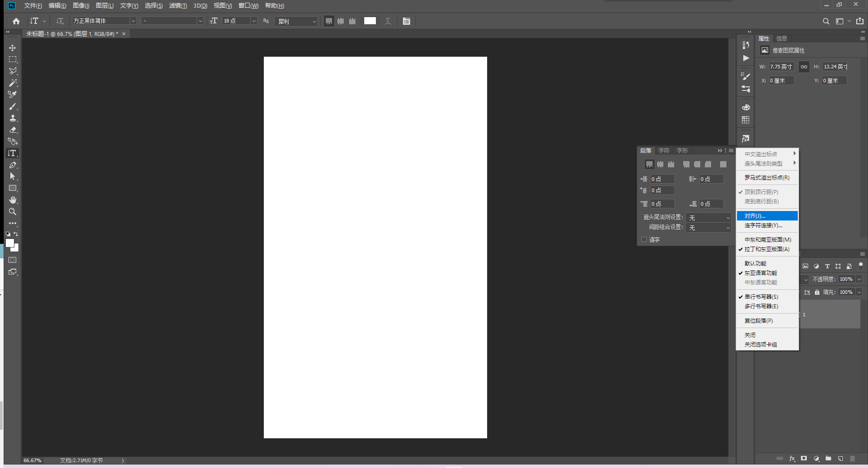Click the left indent field in paragraph panel
The width and height of the screenshot is (868, 468).
(x=662, y=179)
